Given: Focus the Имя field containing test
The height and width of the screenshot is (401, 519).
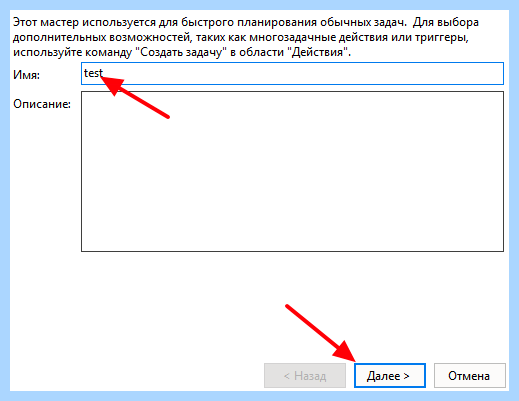Looking at the screenshot, I should click(292, 73).
